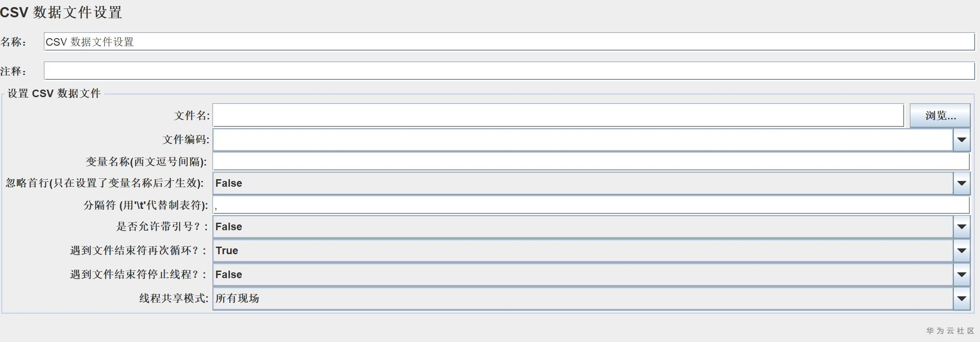Click the 华为云社区 watermark text
Image resolution: width=980 pixels, height=342 pixels.
tap(950, 331)
